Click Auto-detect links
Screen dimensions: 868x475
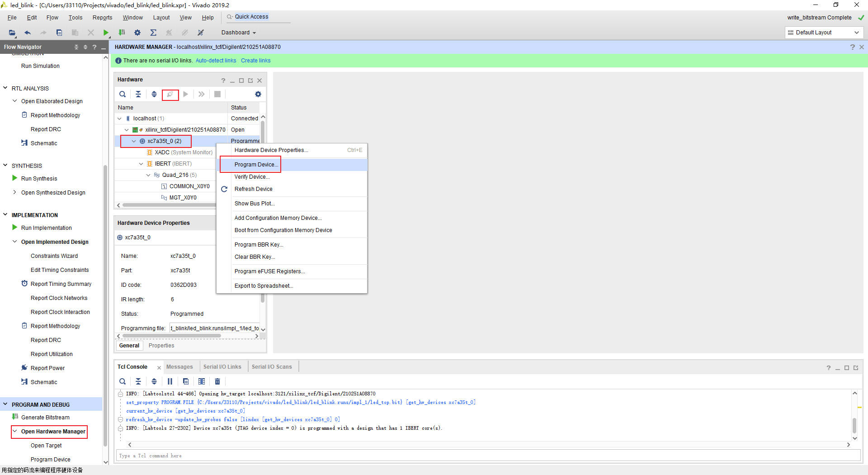[216, 61]
